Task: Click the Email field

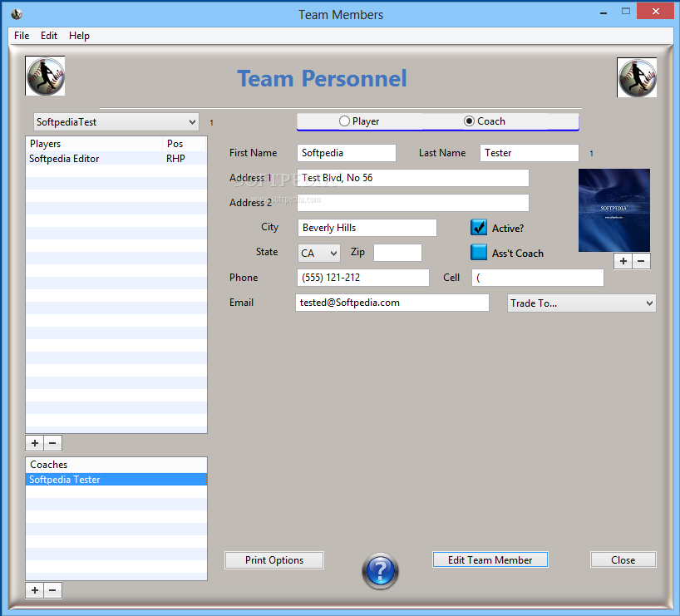Action: tap(392, 303)
